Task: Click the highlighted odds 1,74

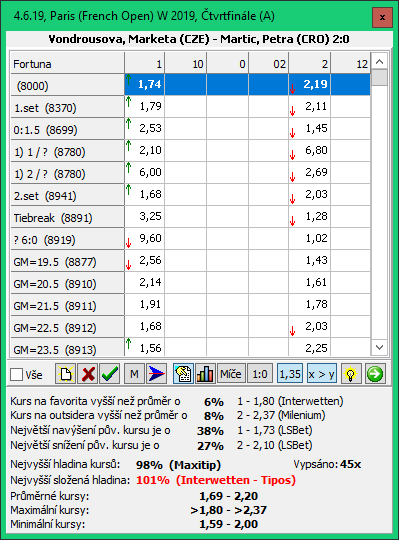Action: (x=145, y=84)
